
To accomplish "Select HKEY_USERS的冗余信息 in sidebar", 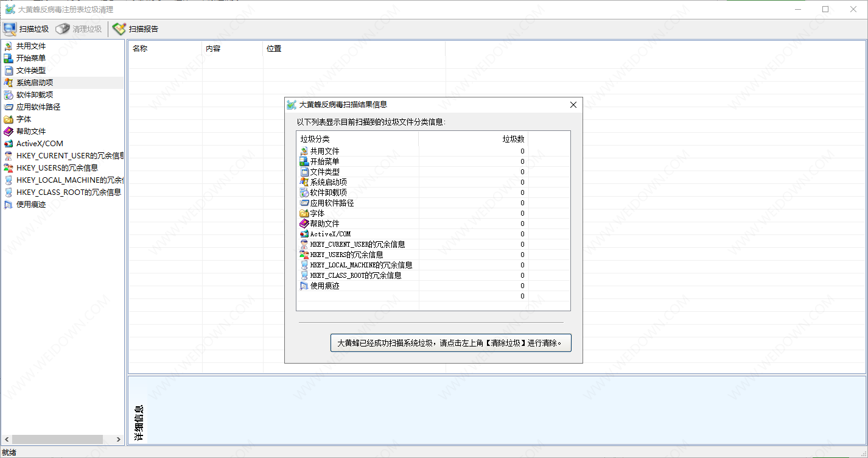I will (57, 168).
